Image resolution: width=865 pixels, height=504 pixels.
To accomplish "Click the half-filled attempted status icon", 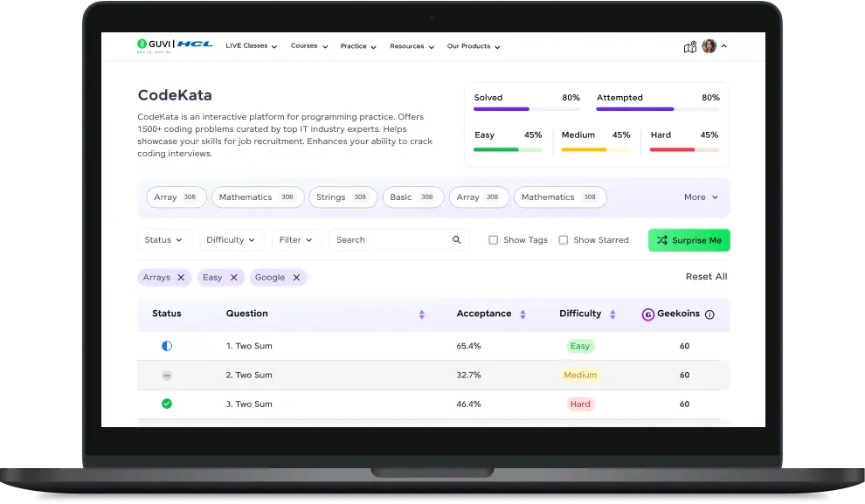I will click(x=167, y=346).
